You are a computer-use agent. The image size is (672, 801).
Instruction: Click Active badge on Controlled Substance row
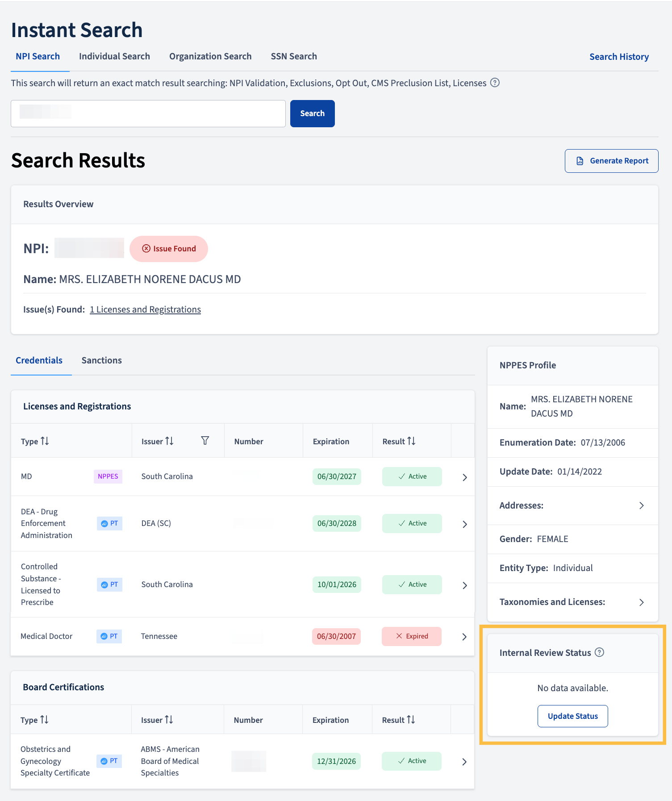[412, 584]
